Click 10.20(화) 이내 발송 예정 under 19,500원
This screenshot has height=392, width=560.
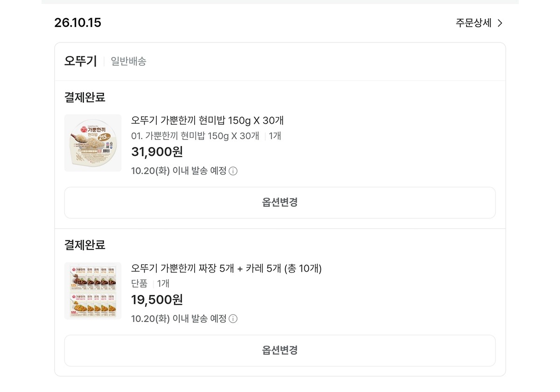coord(179,319)
